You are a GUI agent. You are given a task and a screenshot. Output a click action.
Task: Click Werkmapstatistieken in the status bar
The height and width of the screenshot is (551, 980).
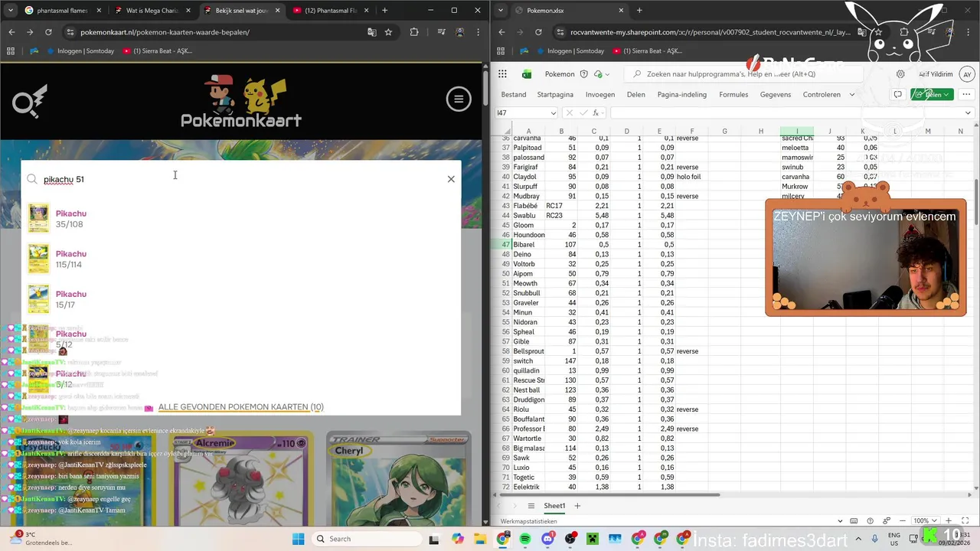529,521
